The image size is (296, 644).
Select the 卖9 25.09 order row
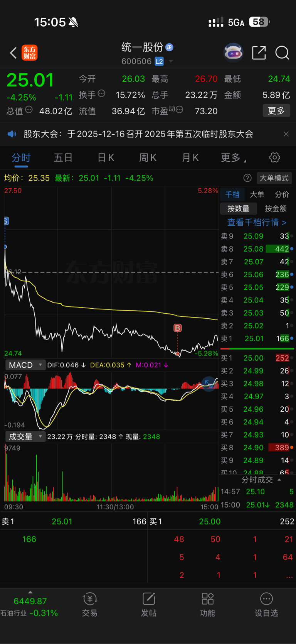click(257, 236)
